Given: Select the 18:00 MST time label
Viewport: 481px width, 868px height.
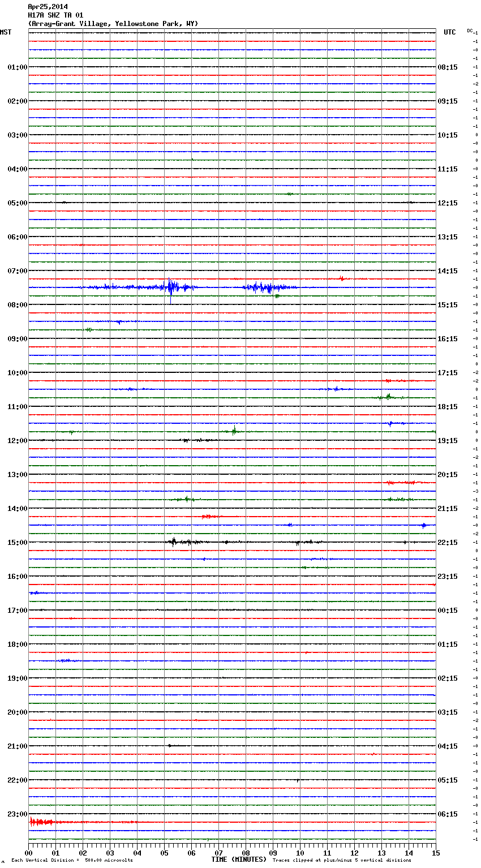Looking at the screenshot, I should pos(17,644).
